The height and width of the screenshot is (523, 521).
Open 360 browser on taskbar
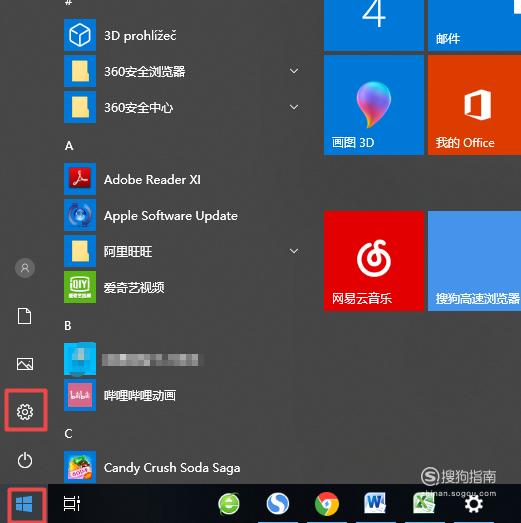click(229, 504)
